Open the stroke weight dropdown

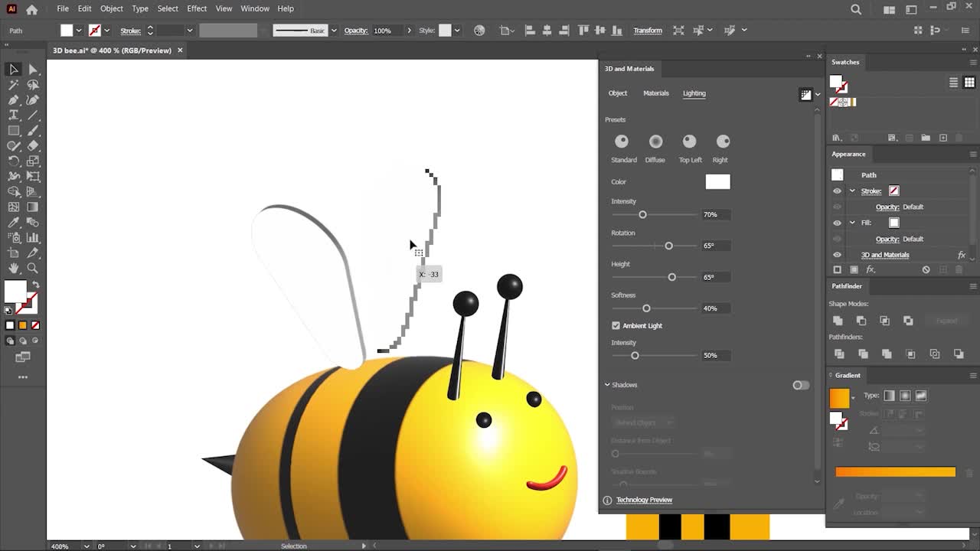coord(189,31)
